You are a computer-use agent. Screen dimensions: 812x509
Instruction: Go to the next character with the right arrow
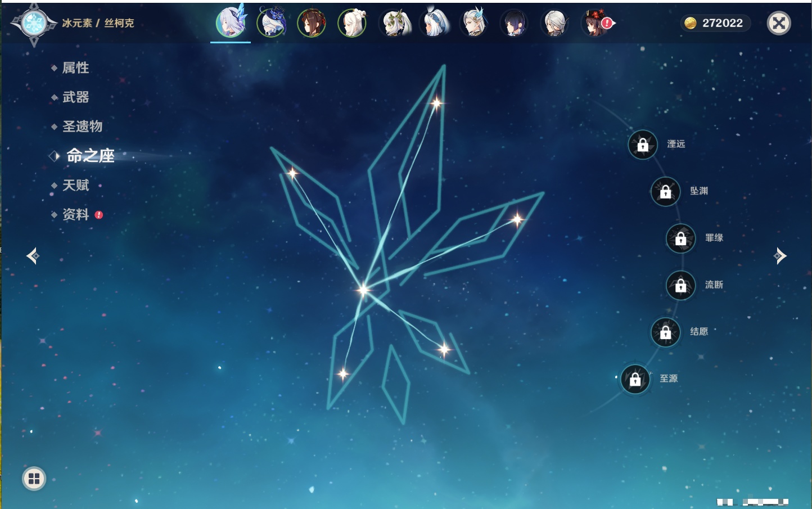click(780, 256)
